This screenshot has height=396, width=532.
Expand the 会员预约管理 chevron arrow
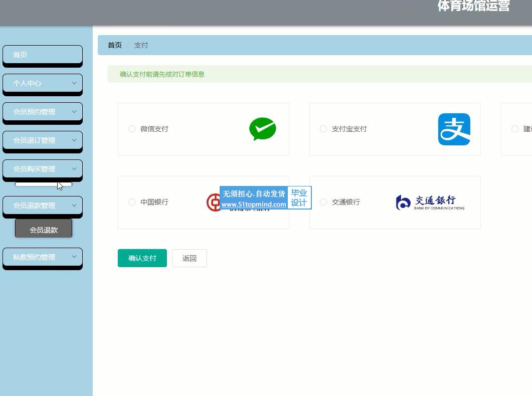(74, 112)
